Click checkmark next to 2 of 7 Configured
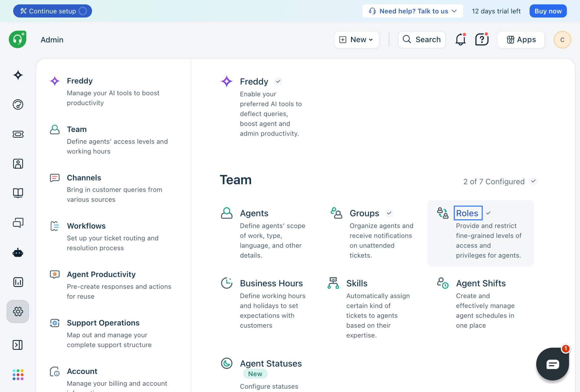This screenshot has width=580, height=392. (533, 181)
